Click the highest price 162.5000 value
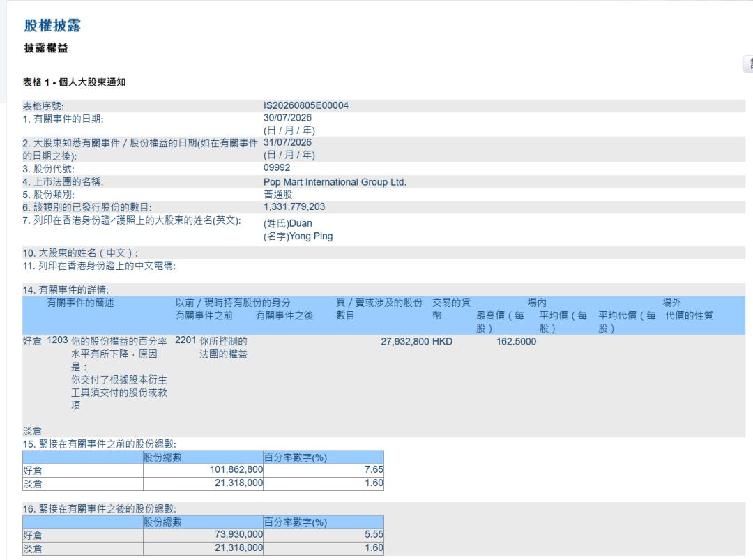Screen dimensions: 753x560 click(516, 342)
